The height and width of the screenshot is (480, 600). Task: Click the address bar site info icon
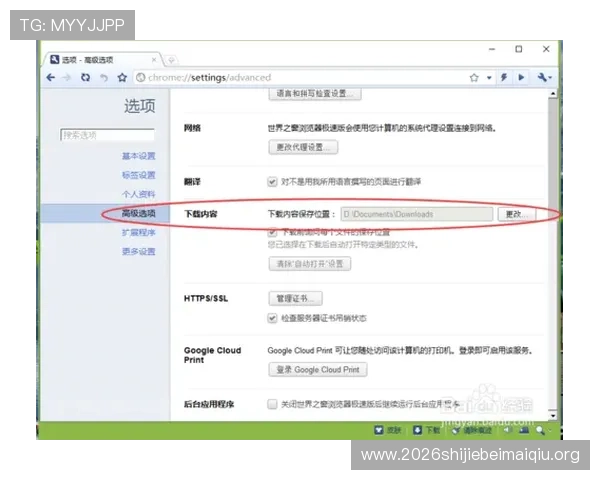140,78
